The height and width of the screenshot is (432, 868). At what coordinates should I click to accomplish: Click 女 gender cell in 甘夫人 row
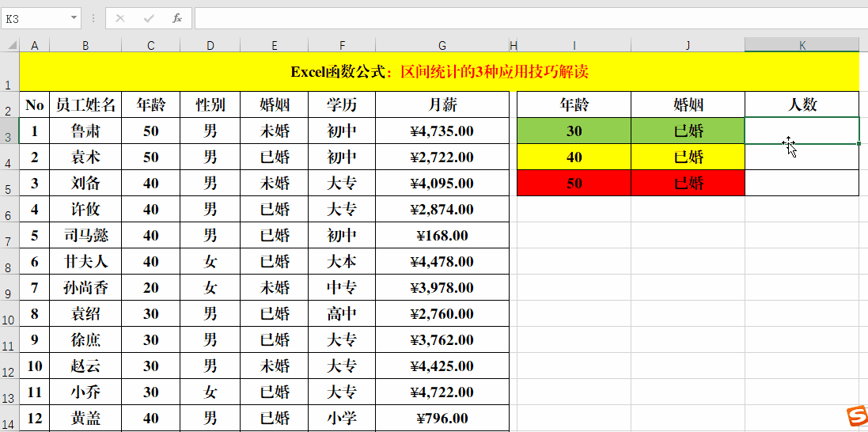(x=210, y=261)
